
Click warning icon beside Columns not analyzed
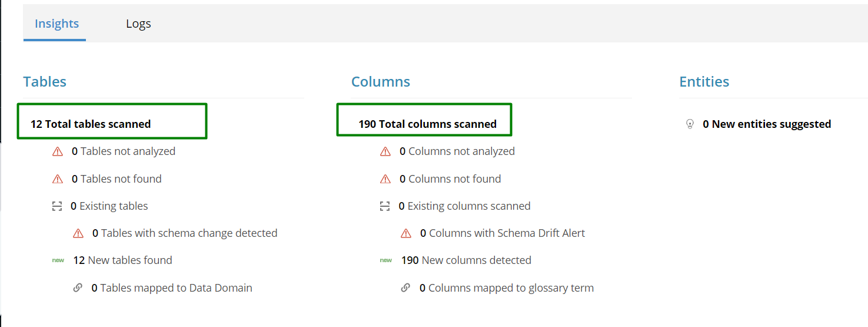[x=385, y=151]
